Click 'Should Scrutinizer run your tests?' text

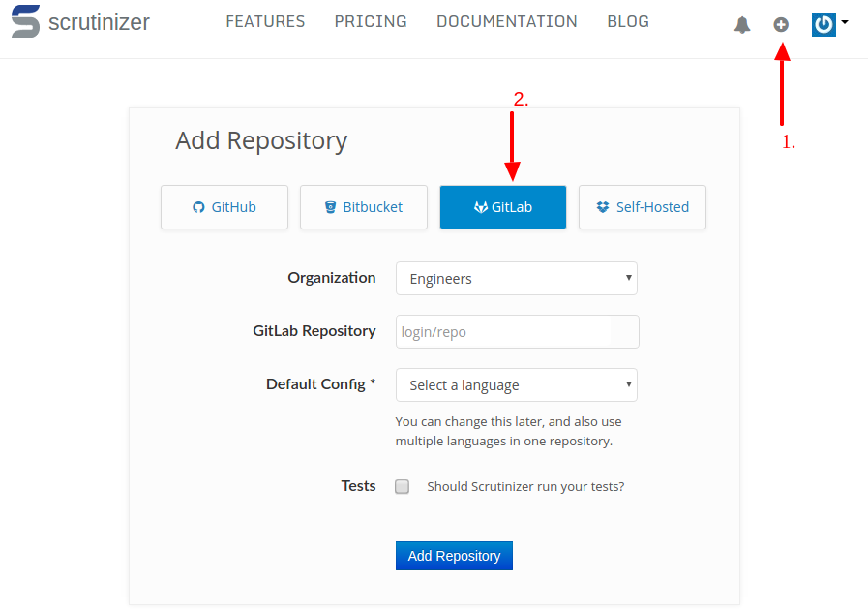tap(525, 486)
